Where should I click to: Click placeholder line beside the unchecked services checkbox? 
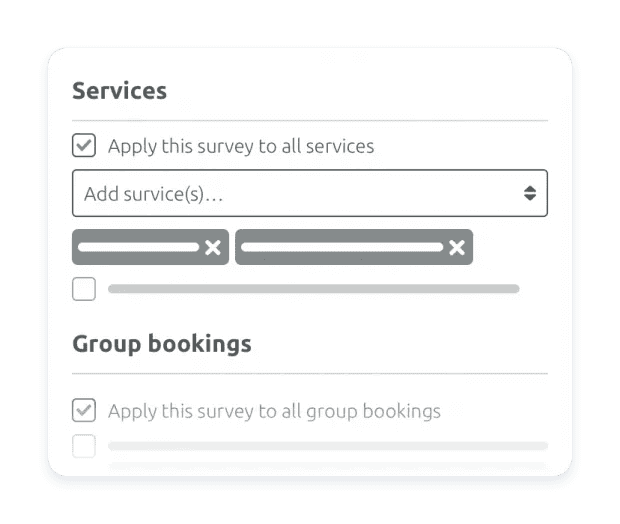coord(313,289)
